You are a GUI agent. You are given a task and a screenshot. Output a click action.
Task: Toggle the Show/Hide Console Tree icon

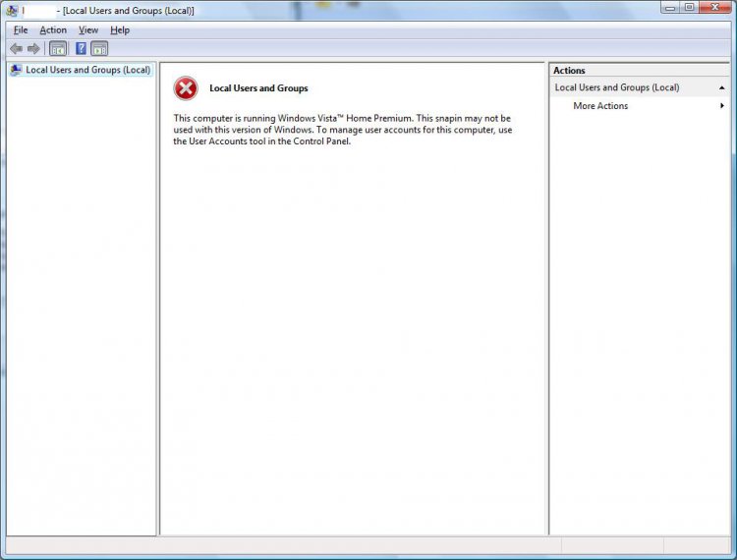[x=58, y=49]
